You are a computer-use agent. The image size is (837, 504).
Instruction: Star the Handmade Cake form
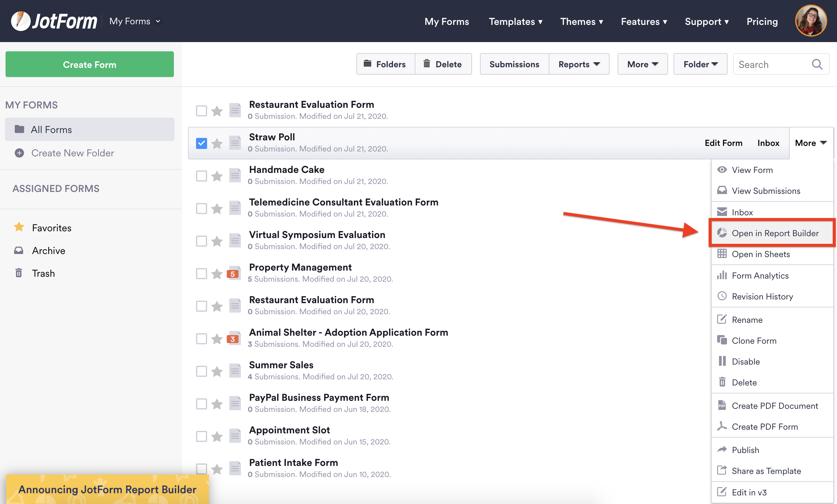[x=217, y=176]
